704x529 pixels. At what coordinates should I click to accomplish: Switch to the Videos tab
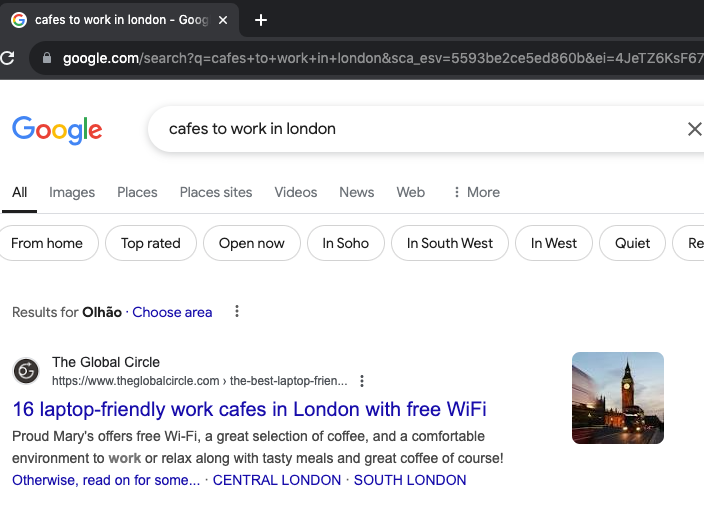(296, 192)
